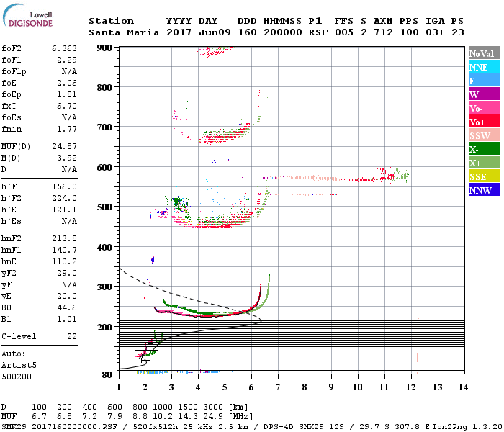Image resolution: width=504 pixels, height=432 pixels.
Task: Click the yF2 value 29.0
Action: 67,274
